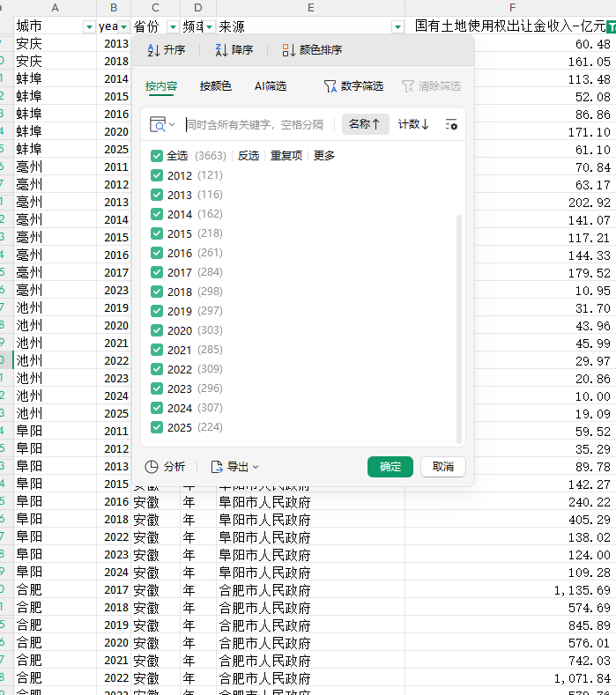616x695 pixels.
Task: Uncheck the 2025 checkbox
Action: click(x=157, y=427)
